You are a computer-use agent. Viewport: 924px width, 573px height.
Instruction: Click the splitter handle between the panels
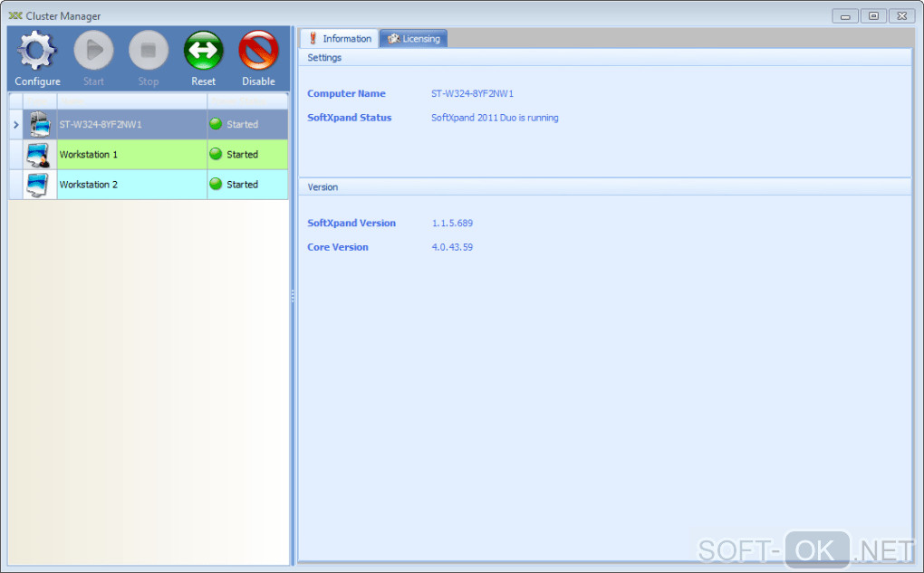pos(293,296)
